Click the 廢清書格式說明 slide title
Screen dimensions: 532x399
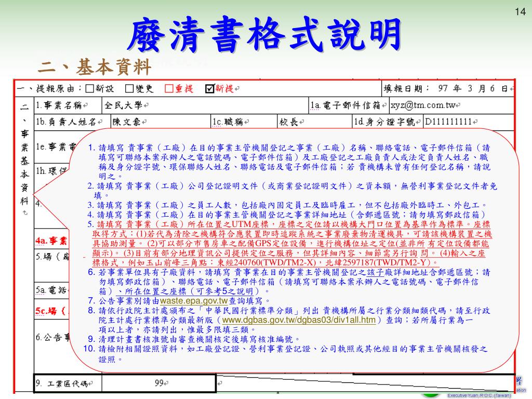(x=265, y=35)
